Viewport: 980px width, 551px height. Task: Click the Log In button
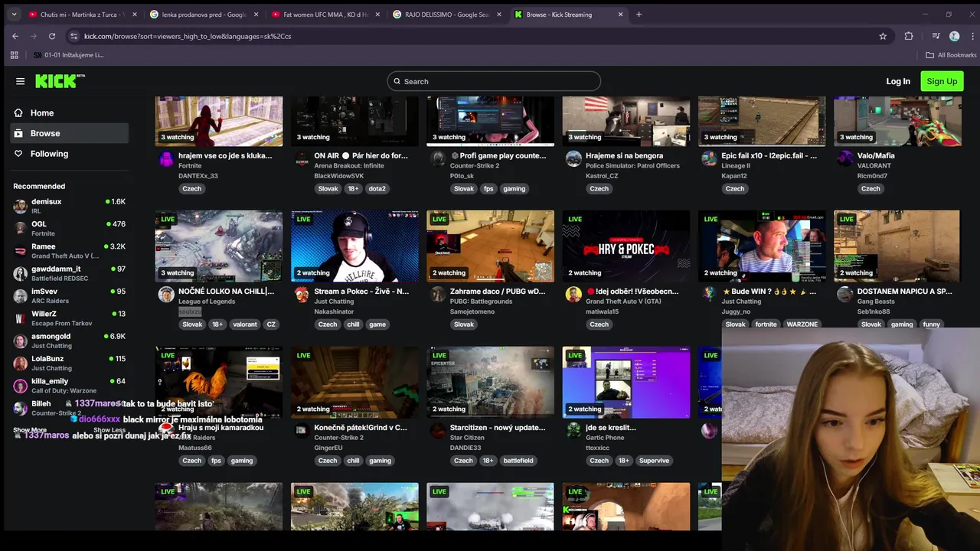click(x=898, y=81)
